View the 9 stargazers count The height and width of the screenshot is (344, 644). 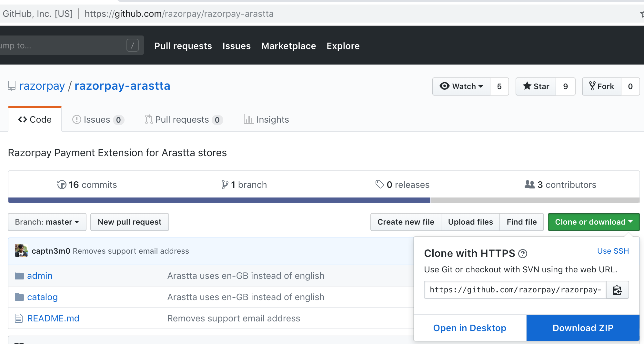click(566, 86)
